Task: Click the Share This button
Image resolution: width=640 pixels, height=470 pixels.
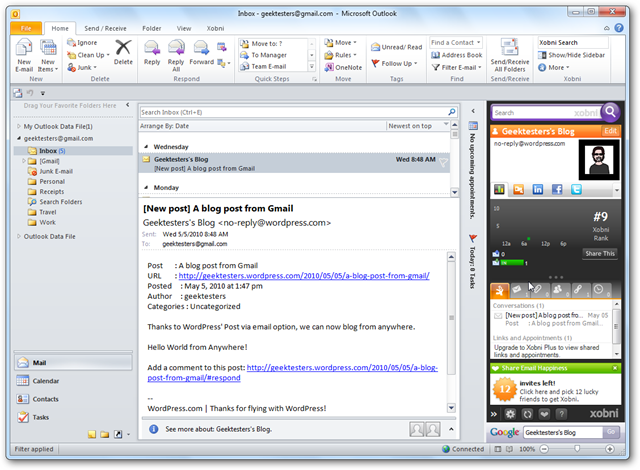Action: [600, 253]
